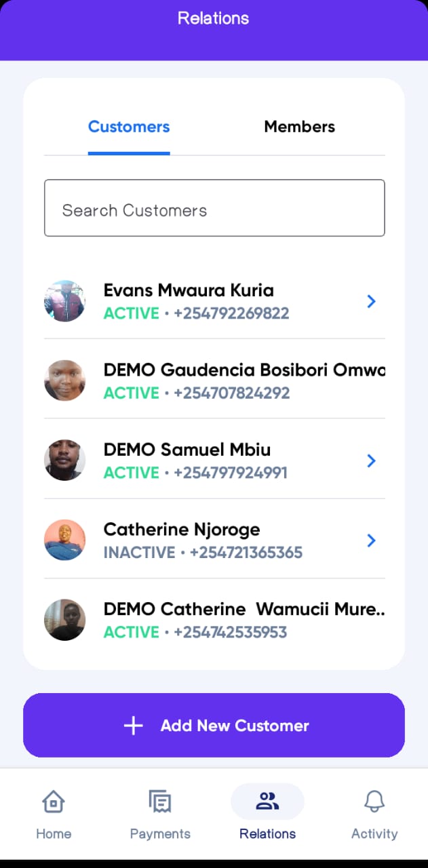Tap Evans Mwaura Kuria's profile photo
The width and height of the screenshot is (428, 868).
tap(64, 301)
